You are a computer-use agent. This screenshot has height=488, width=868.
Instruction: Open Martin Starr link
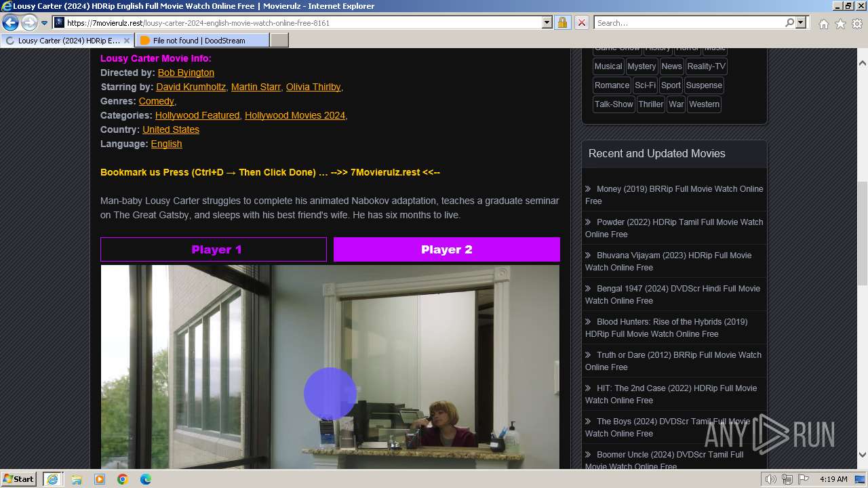tap(256, 87)
